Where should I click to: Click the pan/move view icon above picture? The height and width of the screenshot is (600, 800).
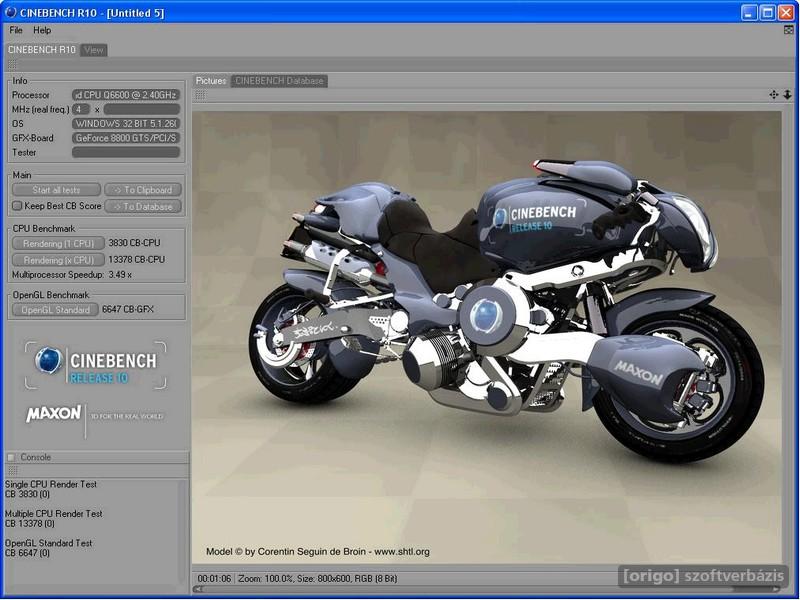(774, 94)
